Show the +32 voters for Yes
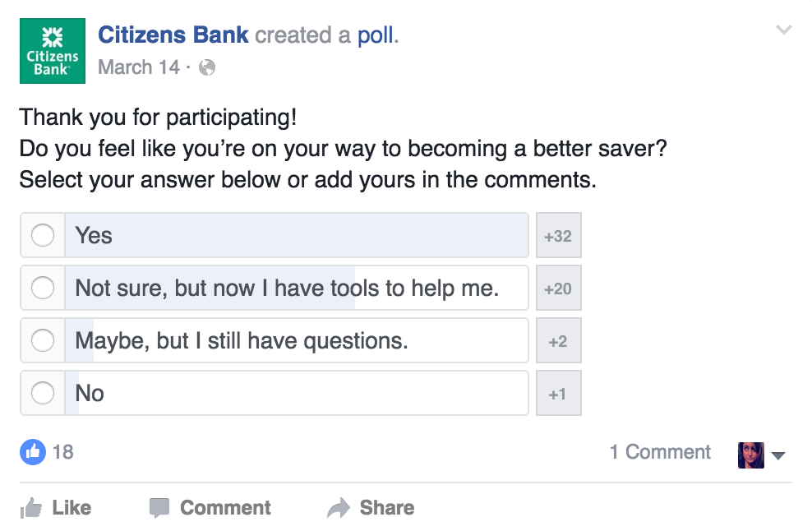 pyautogui.click(x=558, y=235)
